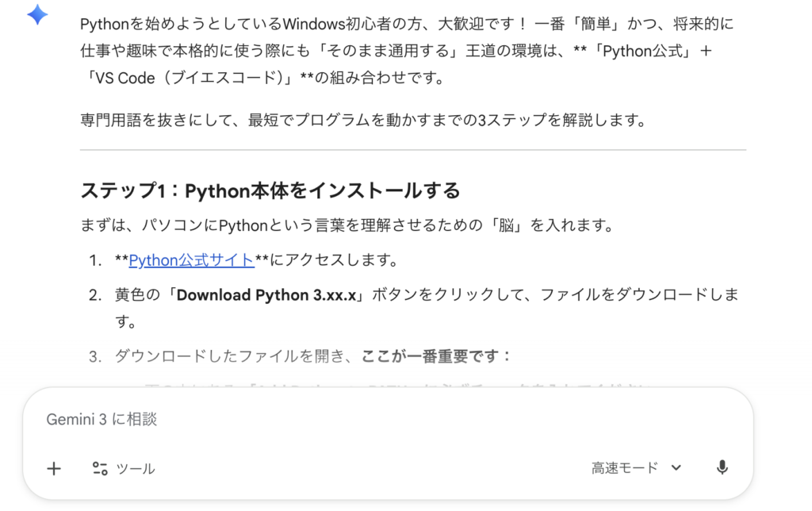Activate the microphone voice input
The width and height of the screenshot is (812, 511).
(x=722, y=467)
